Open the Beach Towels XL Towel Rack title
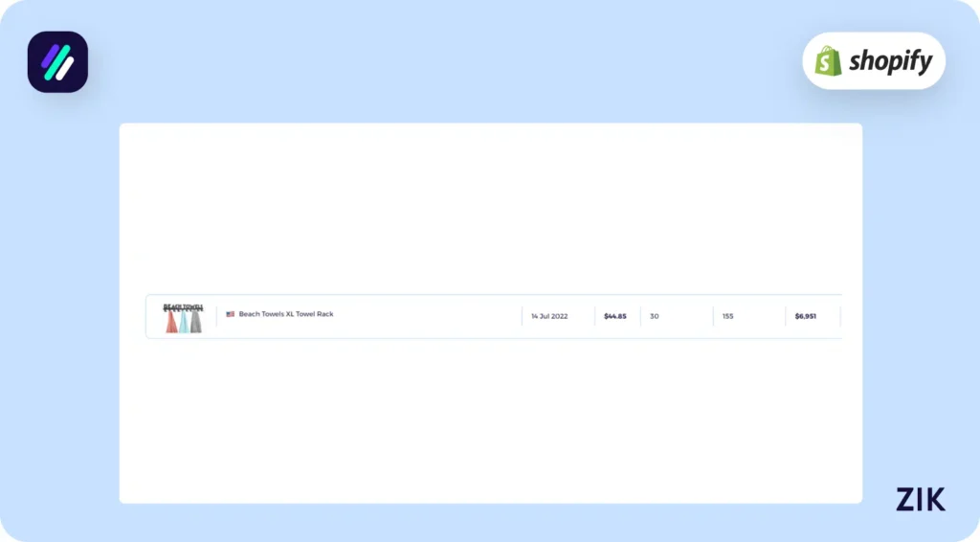 [x=285, y=314]
